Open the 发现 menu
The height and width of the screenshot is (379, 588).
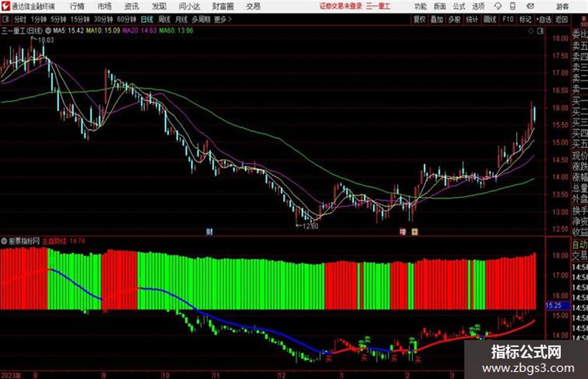point(159,6)
